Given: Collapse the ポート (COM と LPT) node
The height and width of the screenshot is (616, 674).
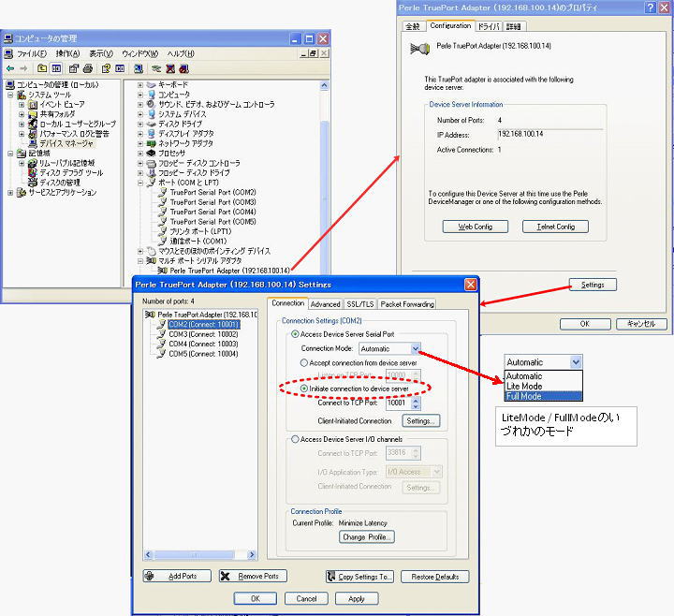Looking at the screenshot, I should point(140,183).
